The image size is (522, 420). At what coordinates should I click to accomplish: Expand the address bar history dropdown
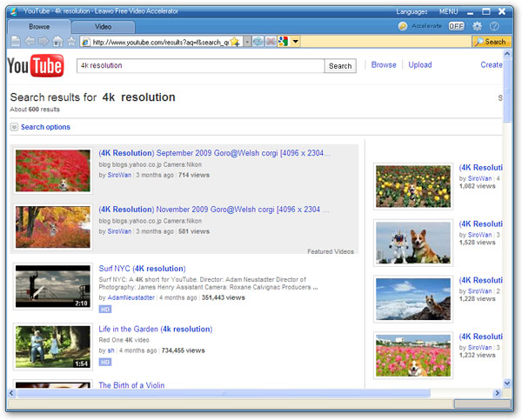click(x=247, y=42)
